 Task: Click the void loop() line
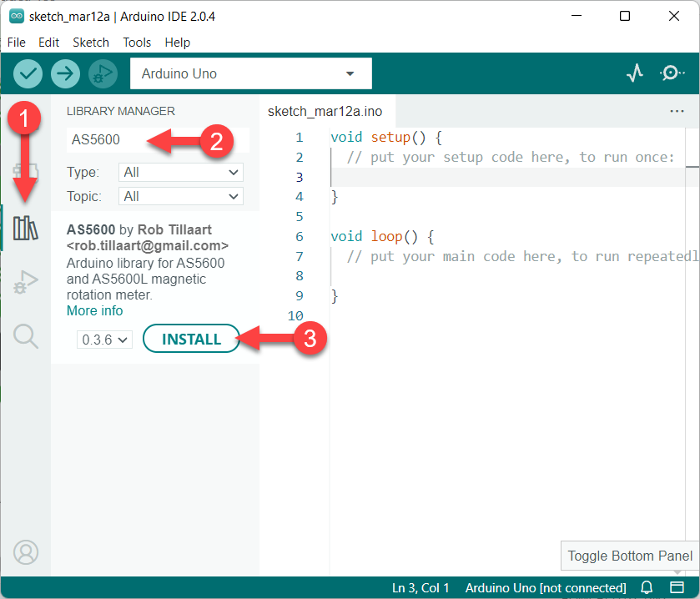382,236
